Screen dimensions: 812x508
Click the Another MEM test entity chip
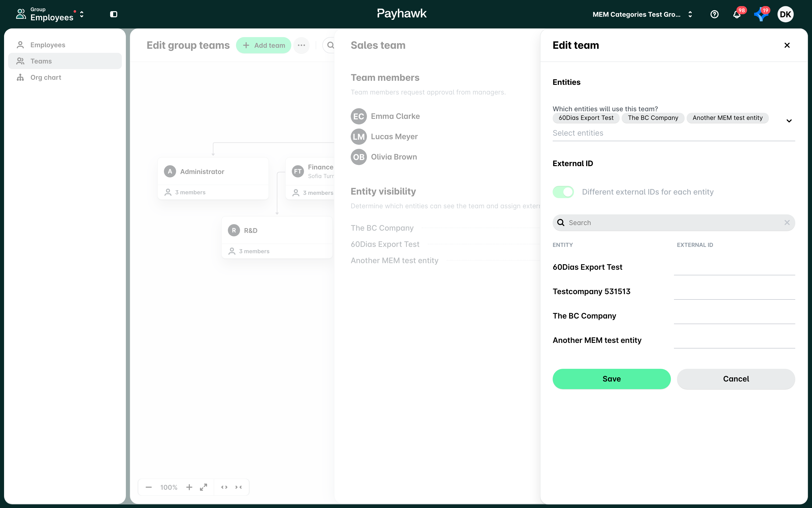pos(728,118)
